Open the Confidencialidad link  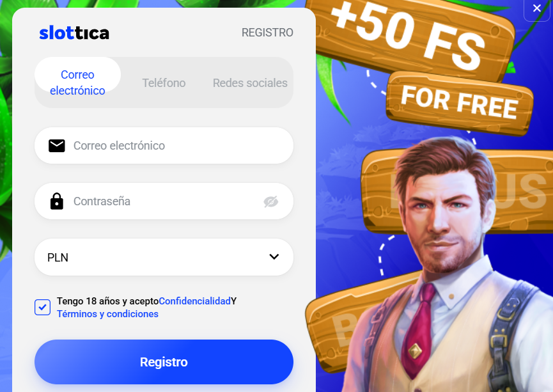coord(195,301)
